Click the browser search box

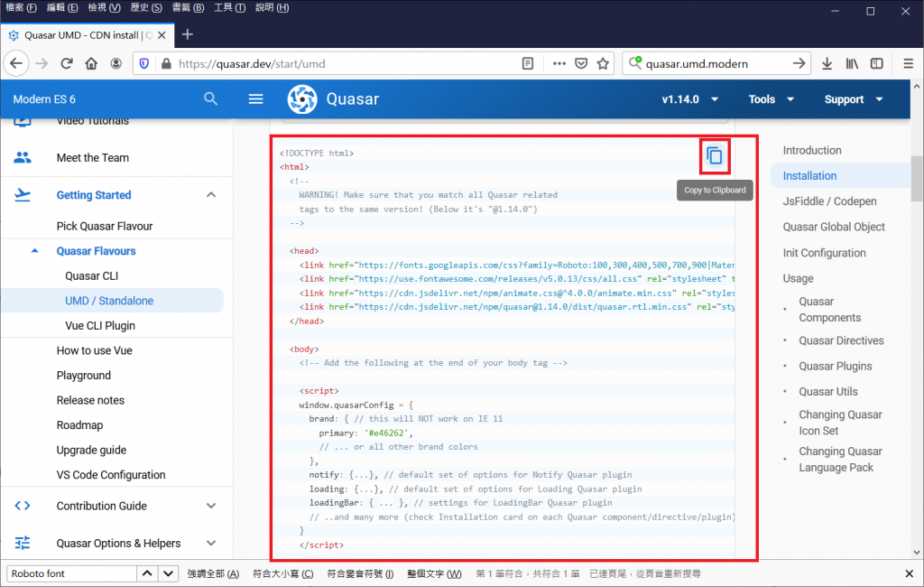click(716, 64)
